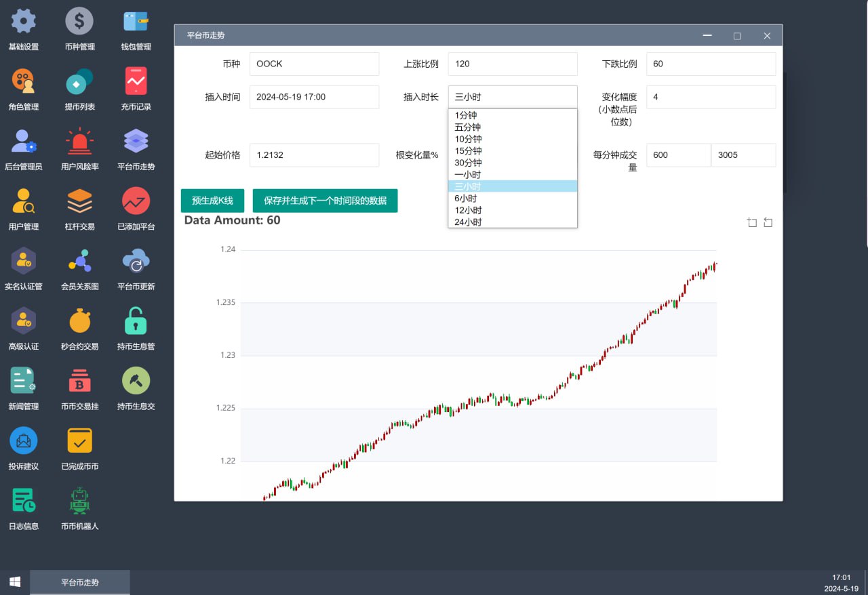Open the 提币列表 icon

point(79,81)
